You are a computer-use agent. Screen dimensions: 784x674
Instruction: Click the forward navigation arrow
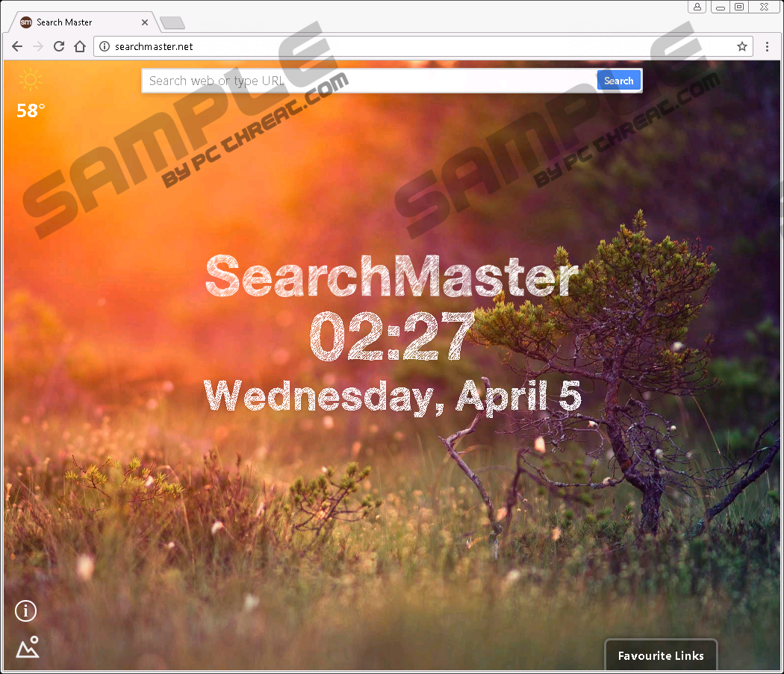(38, 46)
